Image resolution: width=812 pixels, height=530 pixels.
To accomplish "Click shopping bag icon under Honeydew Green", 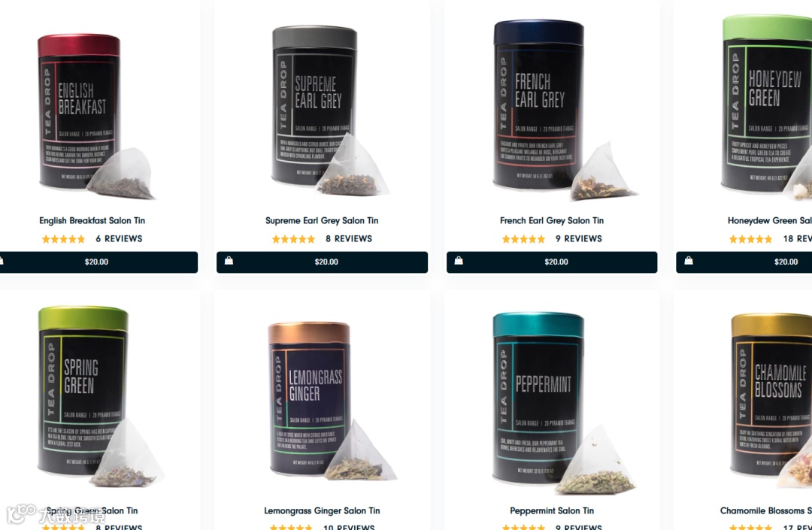I will click(689, 261).
